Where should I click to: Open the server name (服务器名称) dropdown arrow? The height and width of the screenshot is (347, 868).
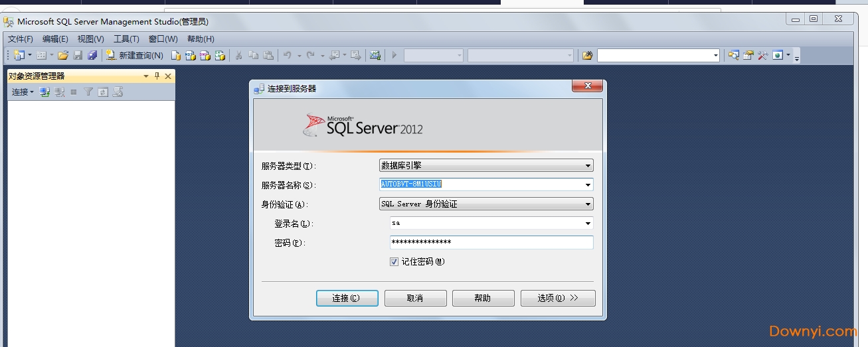coord(588,185)
